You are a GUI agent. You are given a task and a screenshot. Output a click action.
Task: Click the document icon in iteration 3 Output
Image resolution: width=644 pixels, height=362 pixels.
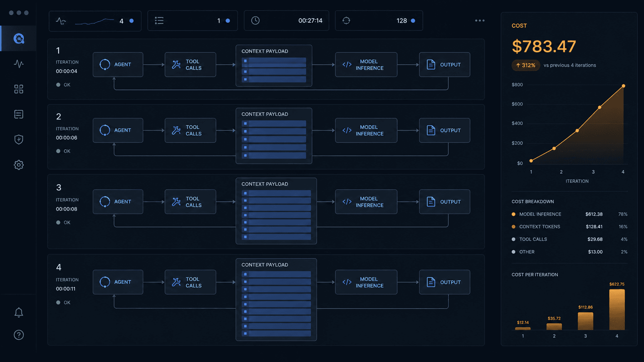(431, 202)
